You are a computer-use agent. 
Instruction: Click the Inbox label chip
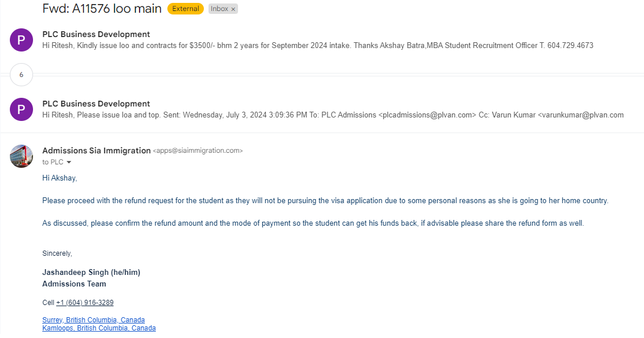click(219, 9)
